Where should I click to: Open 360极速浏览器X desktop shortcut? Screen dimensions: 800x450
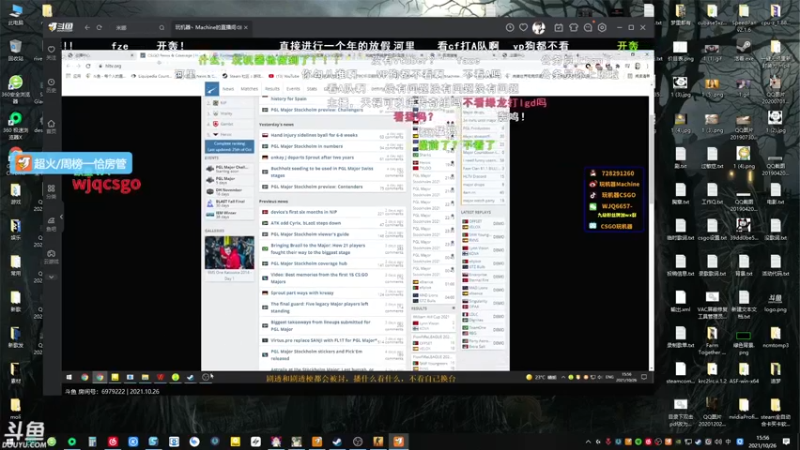click(x=15, y=126)
